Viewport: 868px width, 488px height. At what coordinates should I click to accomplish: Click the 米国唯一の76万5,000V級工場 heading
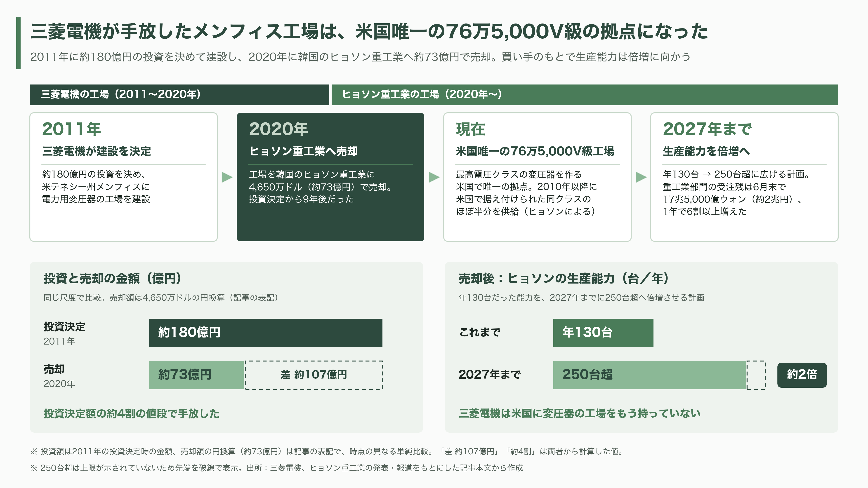[x=535, y=151]
